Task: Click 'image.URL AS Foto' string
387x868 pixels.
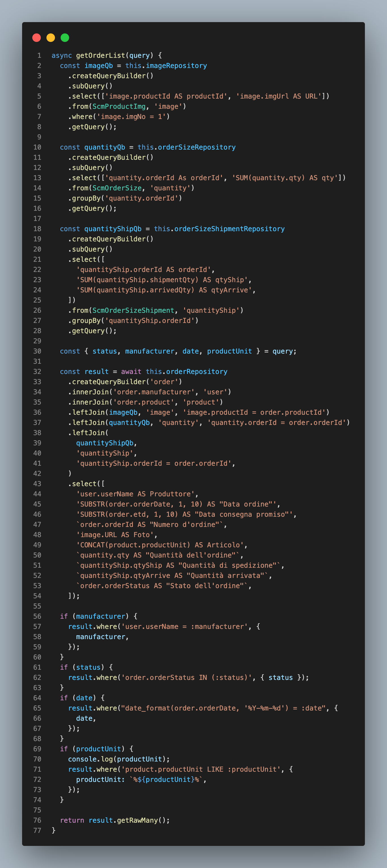Action: pyautogui.click(x=115, y=535)
